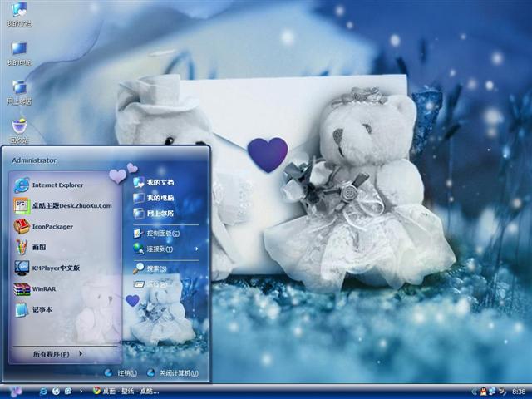The image size is (532, 399).
Task: Open My Documents (我的文档) desktop icon
Action: click(19, 14)
